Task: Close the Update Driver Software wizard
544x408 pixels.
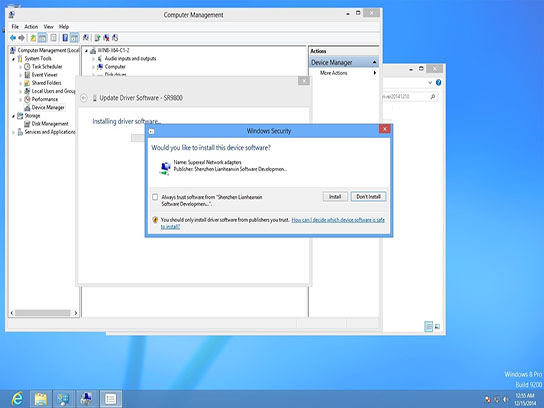Action: [x=304, y=81]
